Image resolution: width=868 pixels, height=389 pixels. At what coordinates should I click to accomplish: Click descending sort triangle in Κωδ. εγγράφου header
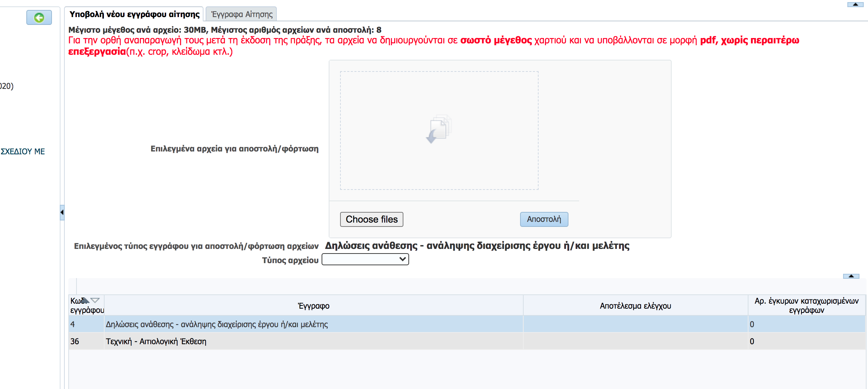(95, 300)
